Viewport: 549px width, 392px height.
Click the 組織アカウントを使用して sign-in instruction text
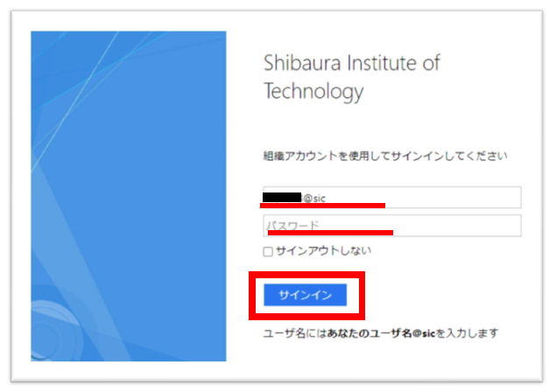(x=385, y=156)
